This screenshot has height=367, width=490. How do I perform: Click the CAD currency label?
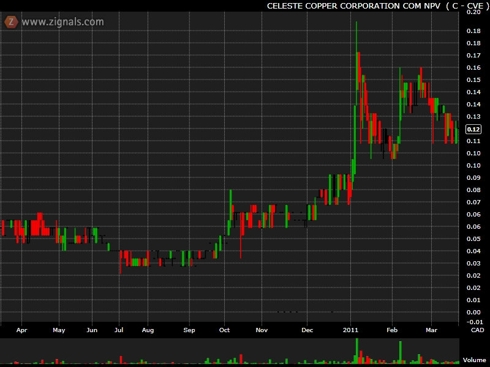(x=477, y=330)
